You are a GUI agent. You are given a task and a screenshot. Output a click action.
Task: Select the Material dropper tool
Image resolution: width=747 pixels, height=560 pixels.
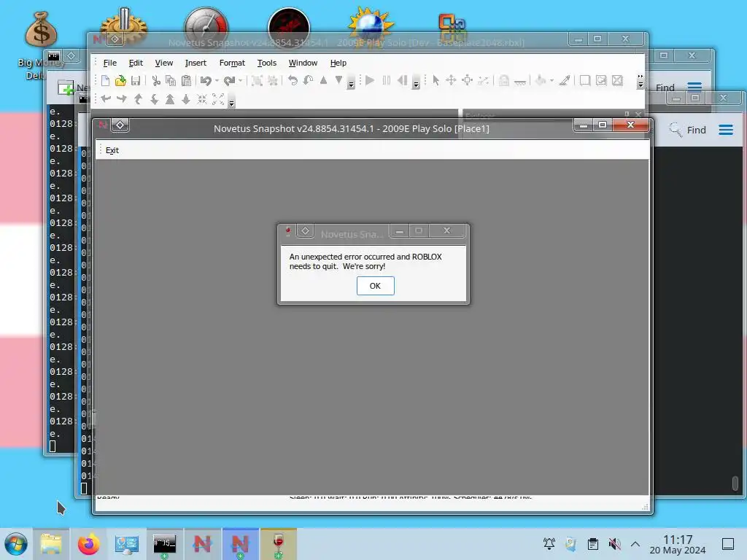(x=565, y=80)
